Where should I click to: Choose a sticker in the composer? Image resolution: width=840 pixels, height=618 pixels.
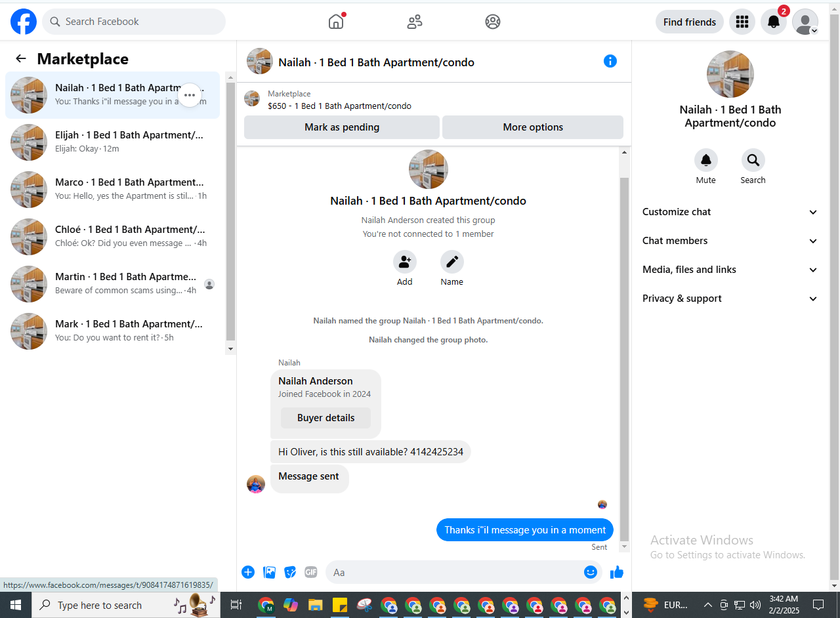coord(290,572)
